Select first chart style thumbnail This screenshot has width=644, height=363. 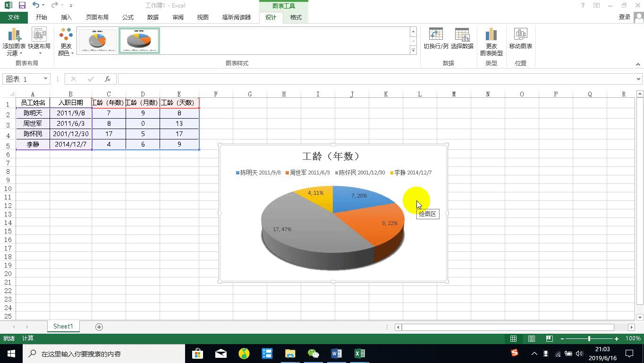(x=97, y=40)
